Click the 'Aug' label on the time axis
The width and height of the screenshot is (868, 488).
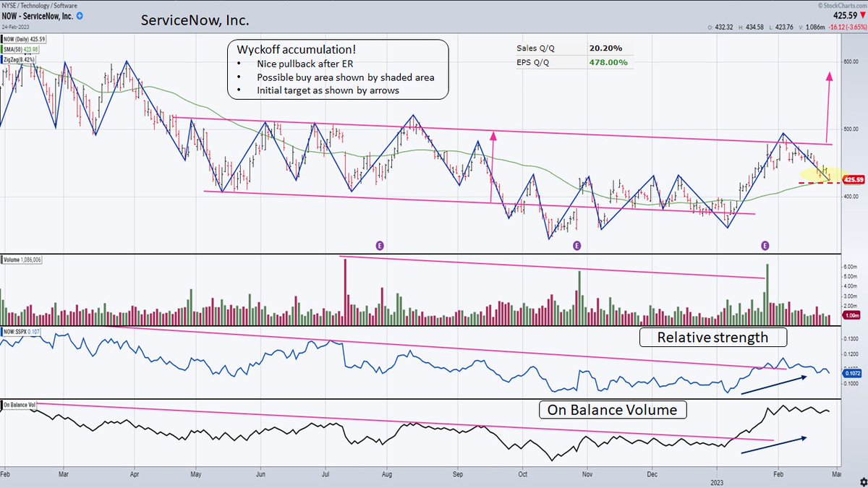[387, 474]
